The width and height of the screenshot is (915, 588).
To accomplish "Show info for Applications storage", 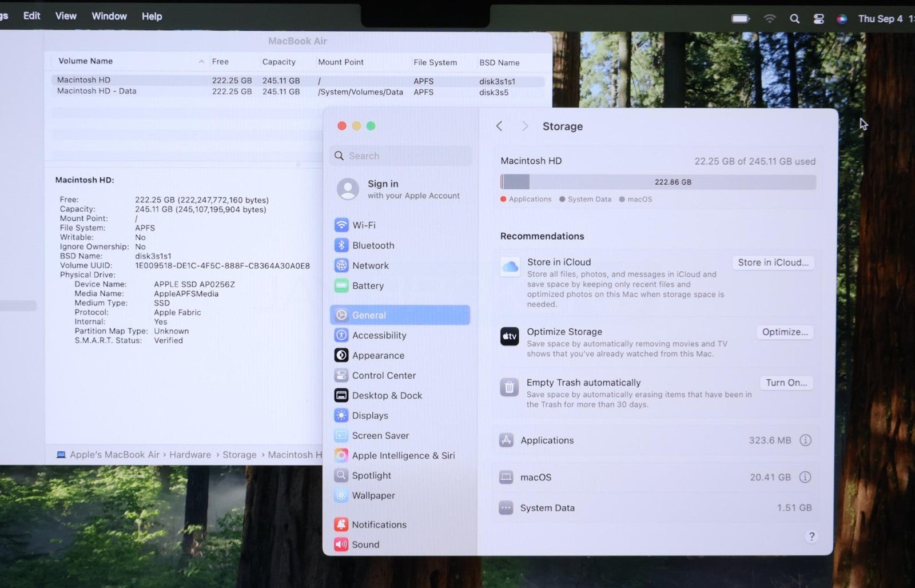I will pyautogui.click(x=805, y=440).
